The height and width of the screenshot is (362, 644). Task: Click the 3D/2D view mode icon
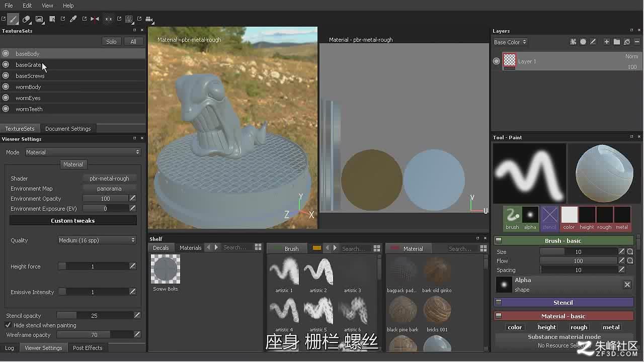coord(129,19)
